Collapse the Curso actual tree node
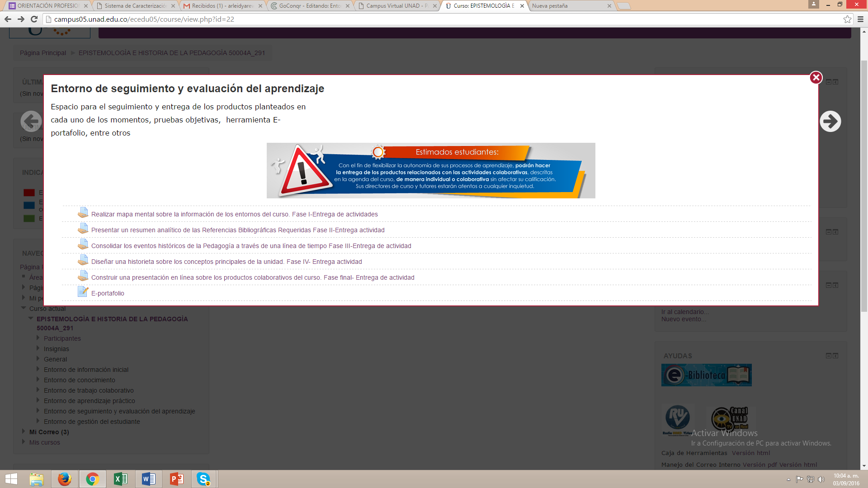 pos(24,308)
